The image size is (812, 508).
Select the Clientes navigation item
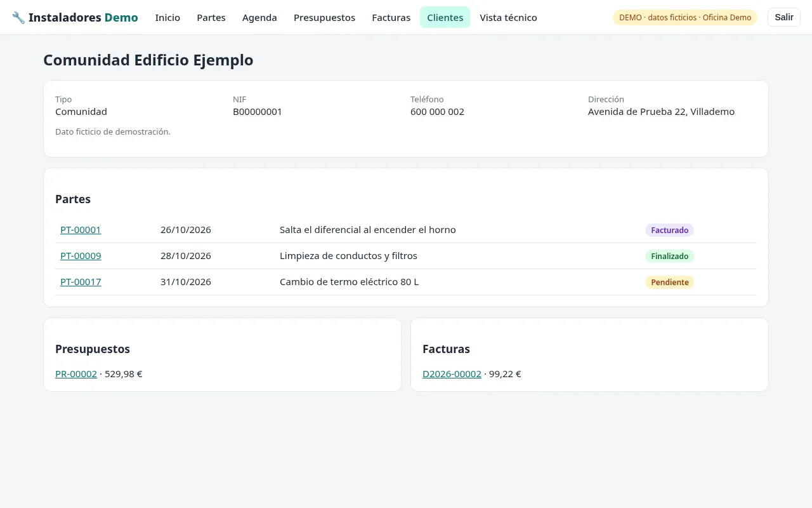[445, 18]
